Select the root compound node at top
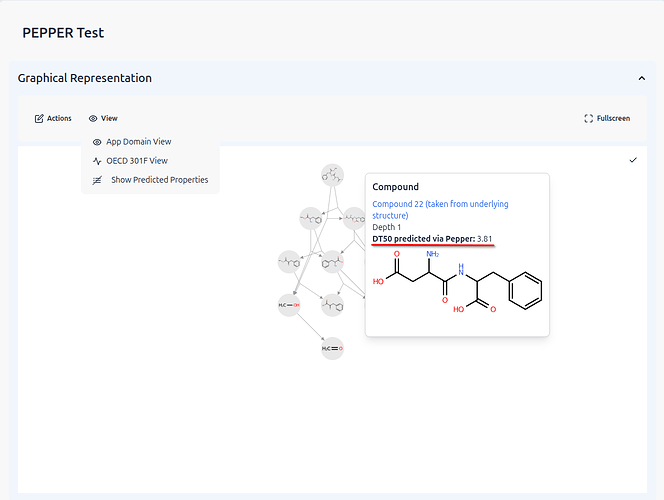This screenshot has height=500, width=664. tap(331, 175)
